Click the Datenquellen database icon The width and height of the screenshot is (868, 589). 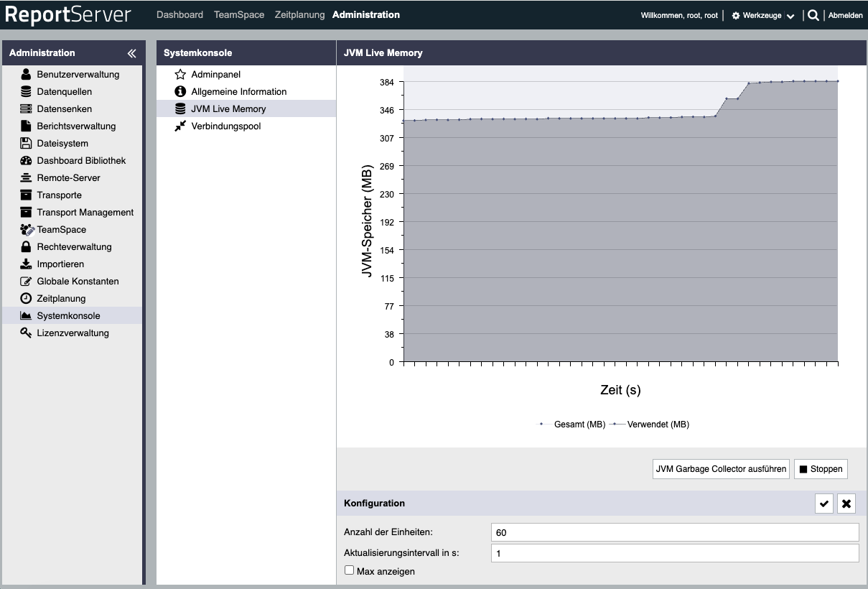[x=26, y=91]
